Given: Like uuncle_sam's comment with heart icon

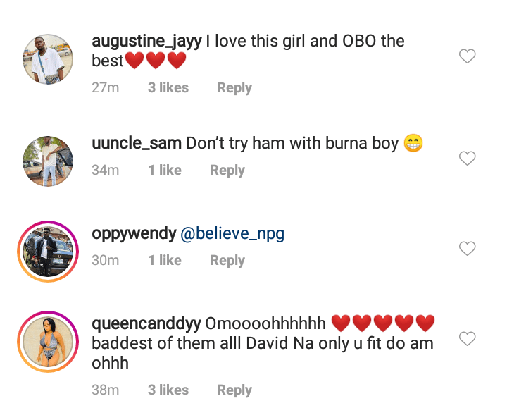Looking at the screenshot, I should click(468, 159).
